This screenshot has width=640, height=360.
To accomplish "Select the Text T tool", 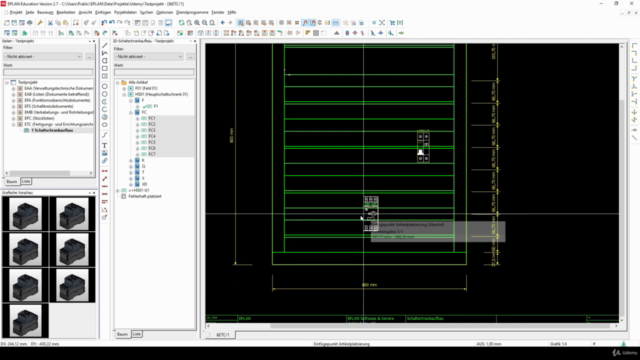I will click(x=105, y=145).
